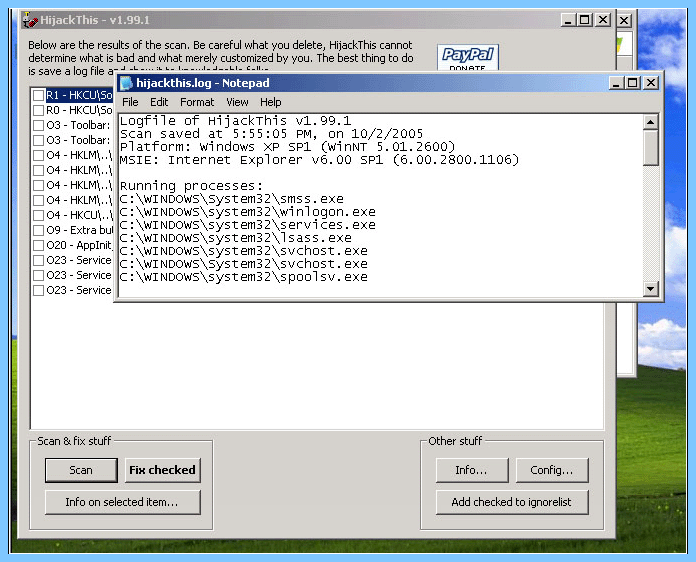
Task: Open the Notepad File menu
Action: (x=130, y=102)
